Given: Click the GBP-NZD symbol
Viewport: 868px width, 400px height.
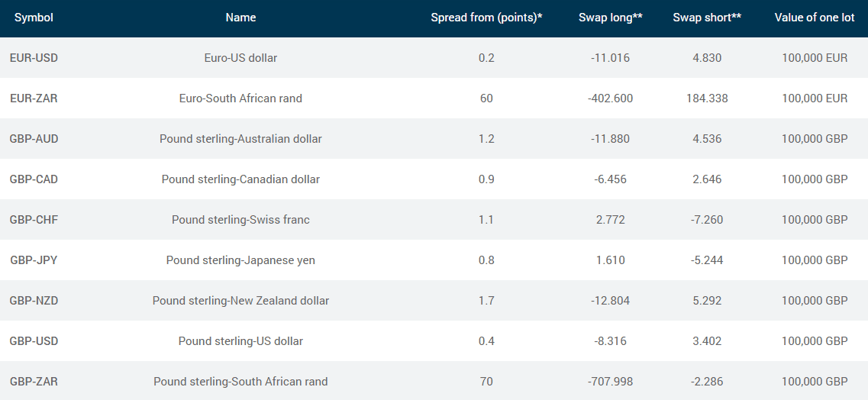Looking at the screenshot, I should (34, 301).
